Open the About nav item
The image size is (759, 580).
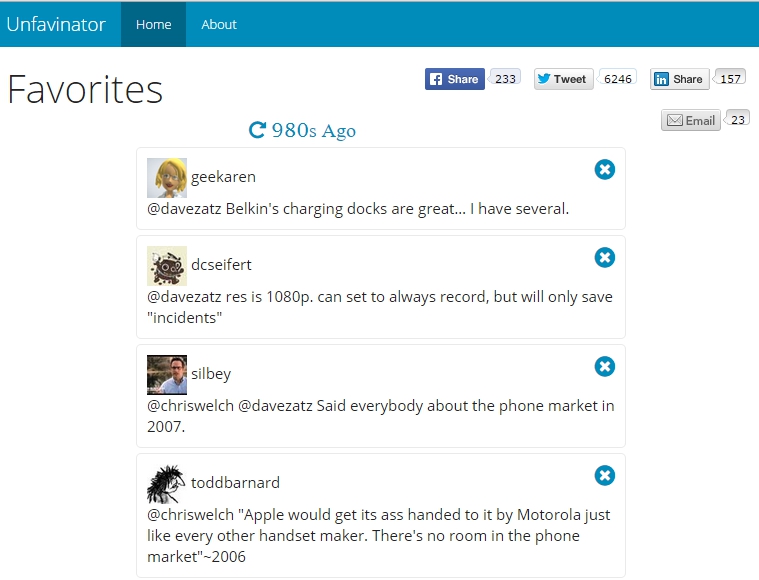(x=219, y=24)
